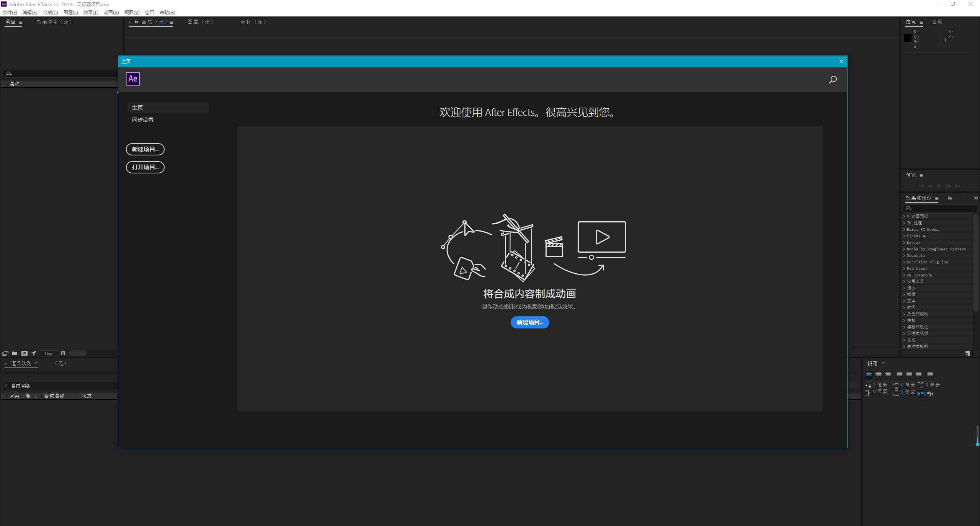
Task: Jump to first frame in 预览 panel
Action: [921, 186]
